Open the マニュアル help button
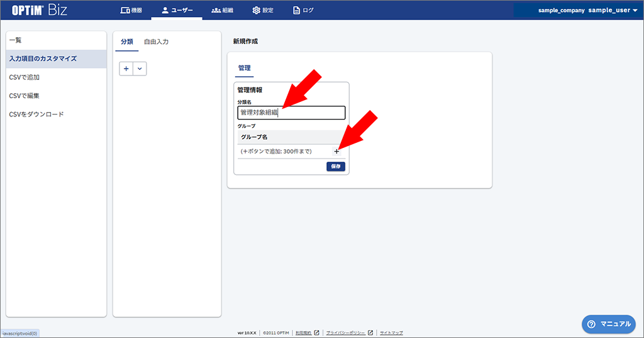This screenshot has height=338, width=644. click(x=609, y=324)
